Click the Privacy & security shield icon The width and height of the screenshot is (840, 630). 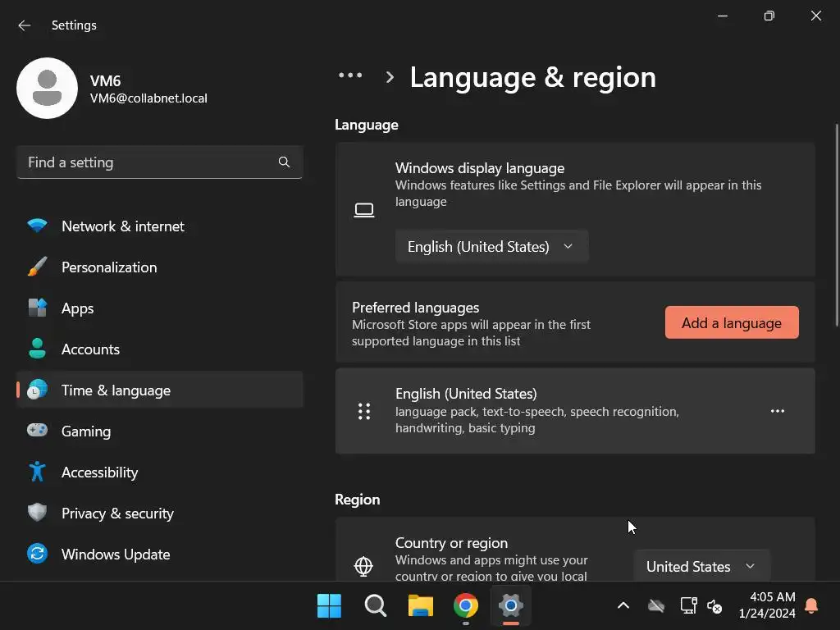[x=37, y=513]
